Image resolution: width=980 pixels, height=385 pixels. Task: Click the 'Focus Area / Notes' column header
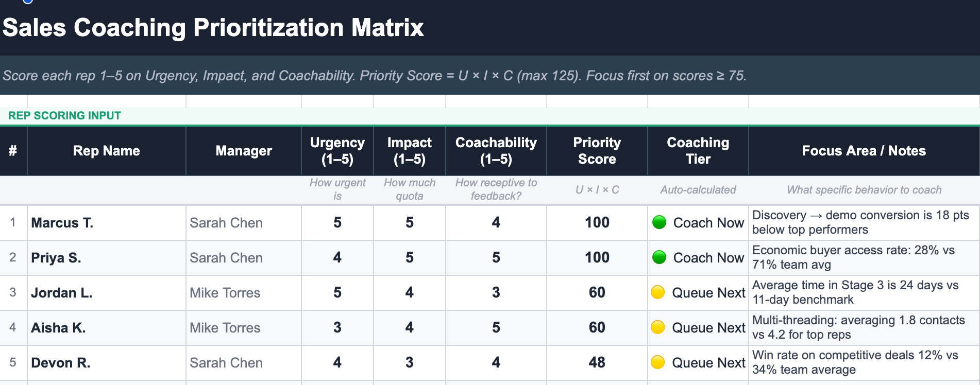coord(864,151)
